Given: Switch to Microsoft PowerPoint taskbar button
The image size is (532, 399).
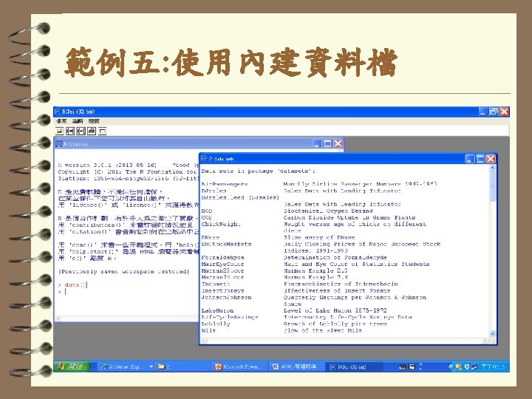Looking at the screenshot, I should [x=240, y=366].
